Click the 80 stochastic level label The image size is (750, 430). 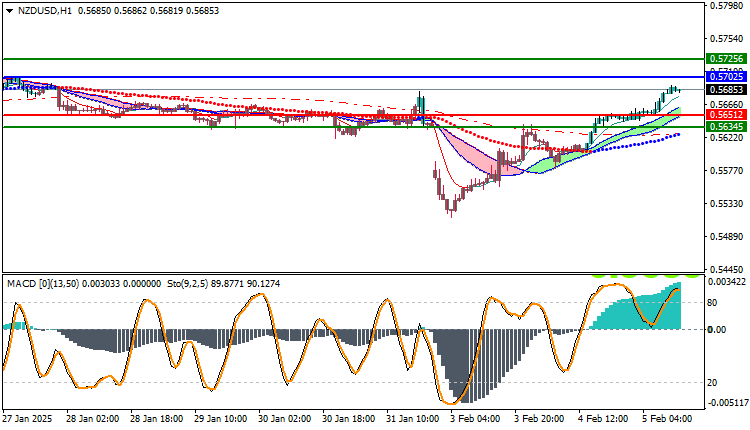coord(712,303)
